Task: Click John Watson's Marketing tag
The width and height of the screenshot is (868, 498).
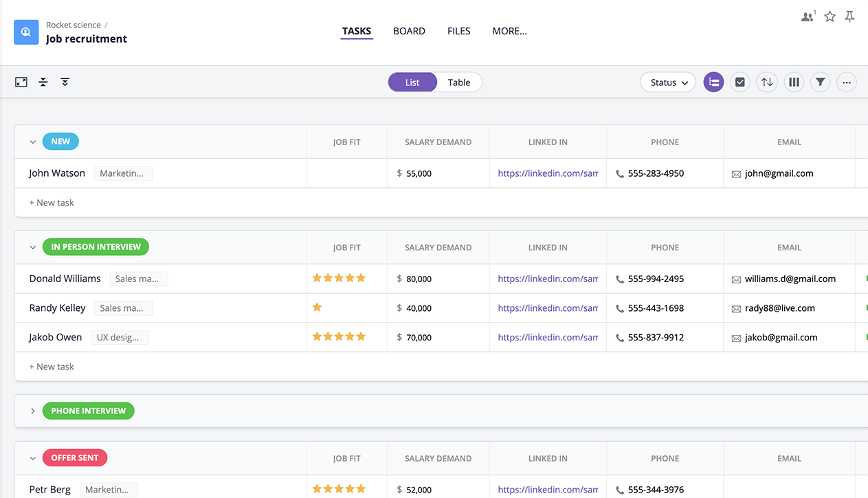Action: pos(123,173)
